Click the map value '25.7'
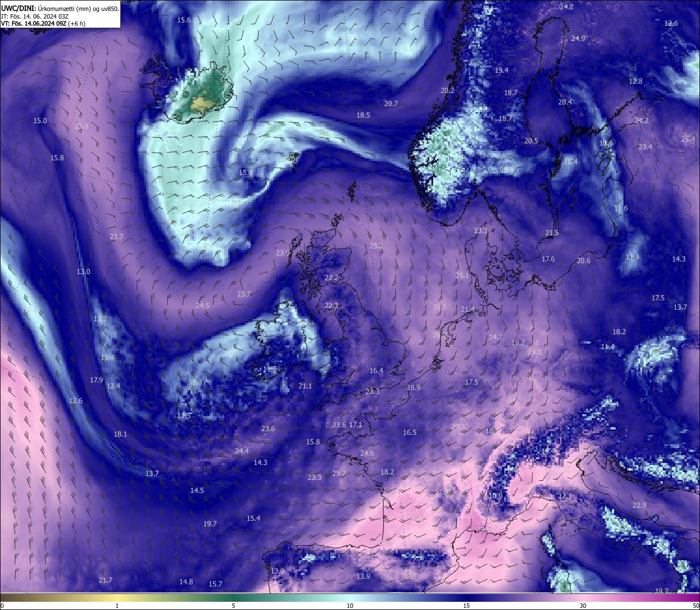The width and height of the screenshot is (700, 610). click(339, 473)
